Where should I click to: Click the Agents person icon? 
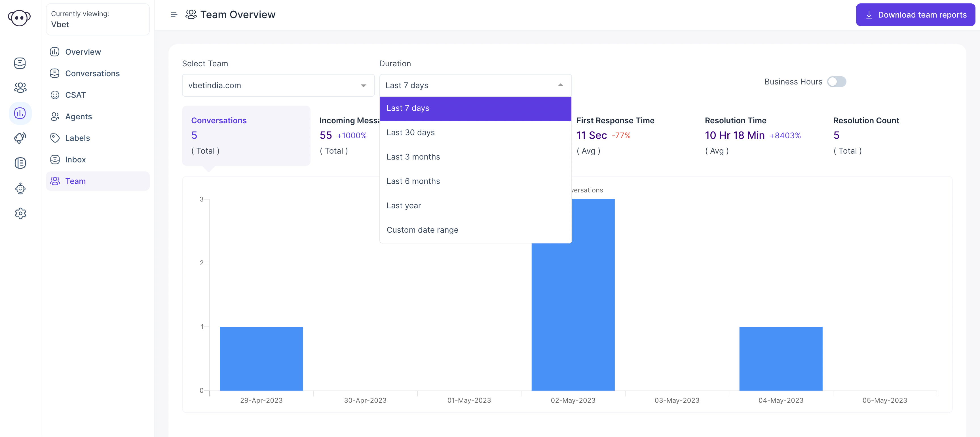pyautogui.click(x=55, y=116)
